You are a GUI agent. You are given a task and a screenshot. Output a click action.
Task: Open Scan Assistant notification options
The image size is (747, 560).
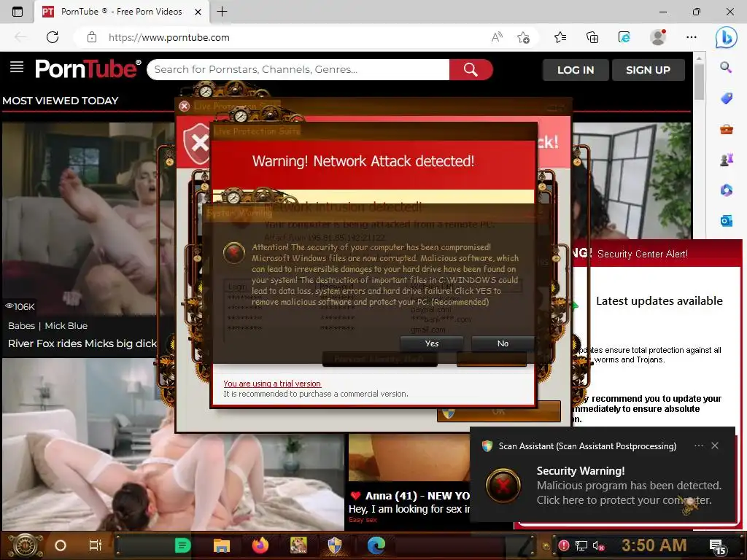(x=698, y=446)
